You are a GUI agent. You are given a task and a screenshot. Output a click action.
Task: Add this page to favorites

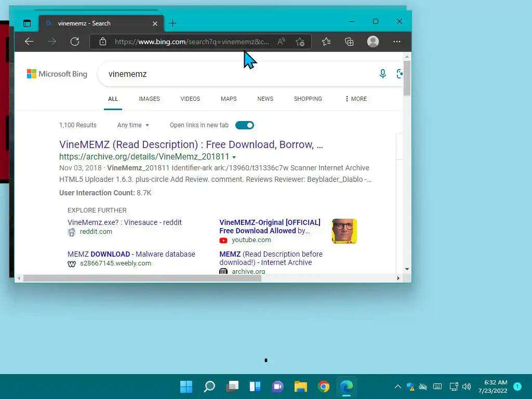point(300,42)
